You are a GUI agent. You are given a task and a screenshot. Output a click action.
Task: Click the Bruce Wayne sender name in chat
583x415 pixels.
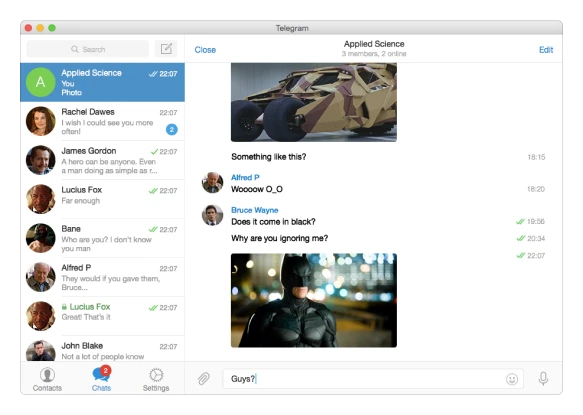click(255, 210)
